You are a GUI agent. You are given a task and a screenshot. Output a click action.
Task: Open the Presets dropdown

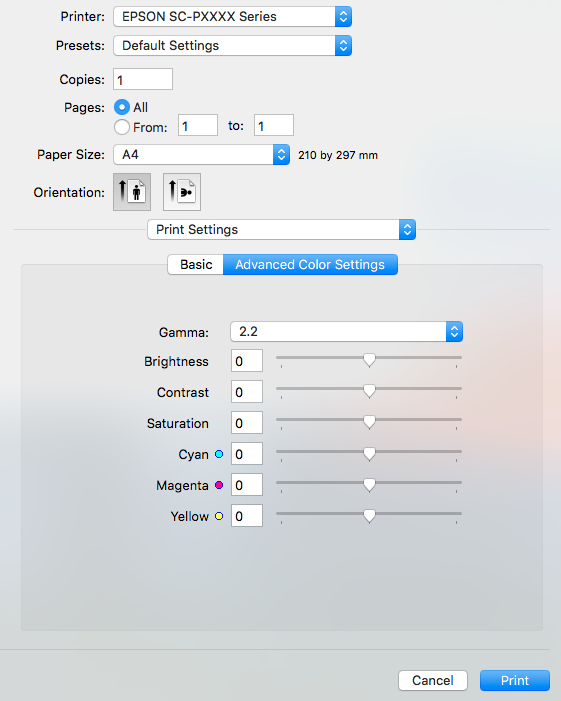pyautogui.click(x=232, y=46)
